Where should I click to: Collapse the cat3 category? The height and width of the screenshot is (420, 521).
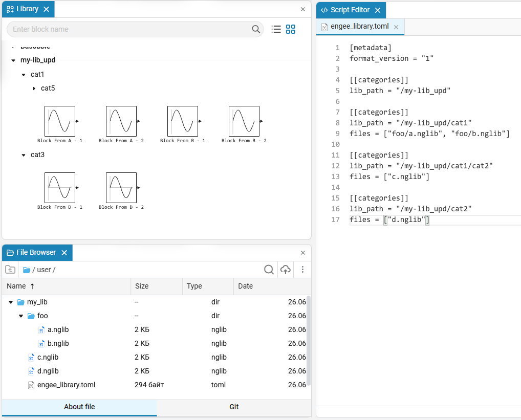pyautogui.click(x=24, y=155)
